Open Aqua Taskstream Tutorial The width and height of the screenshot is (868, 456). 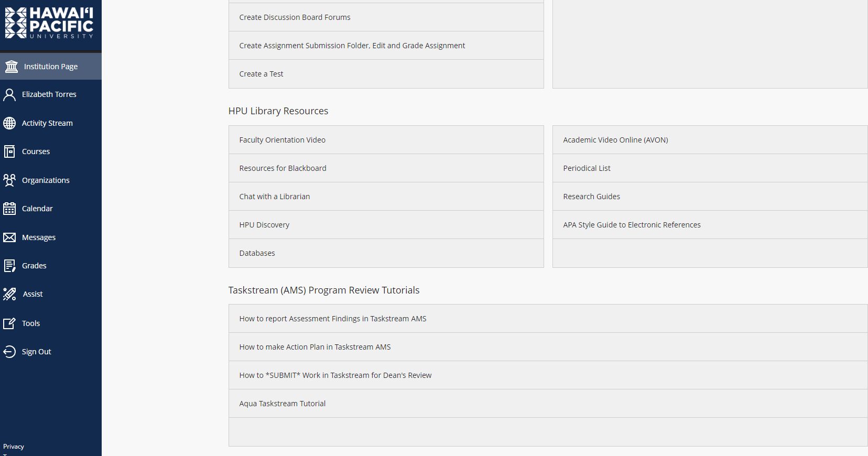click(548, 404)
